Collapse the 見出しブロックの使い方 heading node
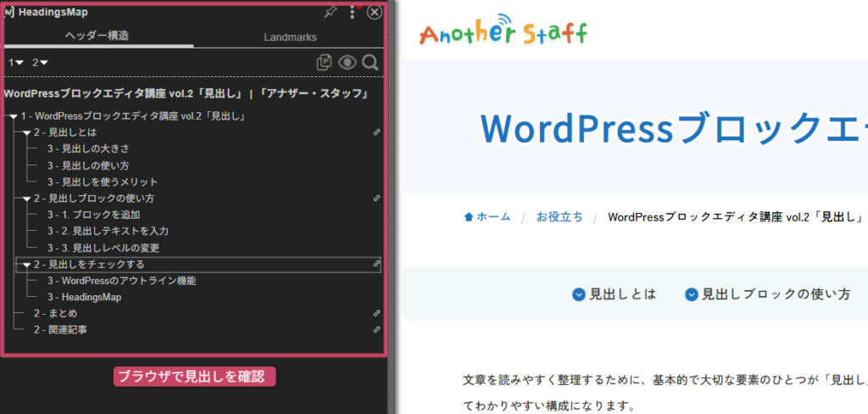868x414 pixels. tap(26, 199)
